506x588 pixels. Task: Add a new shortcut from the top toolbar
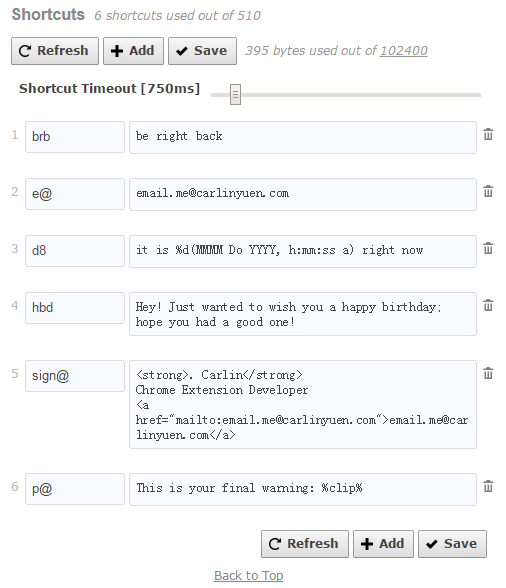[x=134, y=51]
